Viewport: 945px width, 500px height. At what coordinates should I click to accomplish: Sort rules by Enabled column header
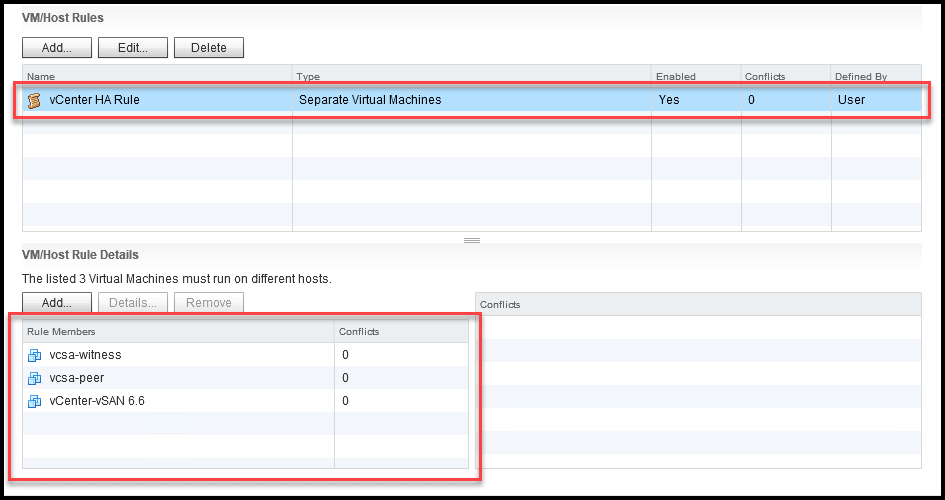pyautogui.click(x=696, y=77)
